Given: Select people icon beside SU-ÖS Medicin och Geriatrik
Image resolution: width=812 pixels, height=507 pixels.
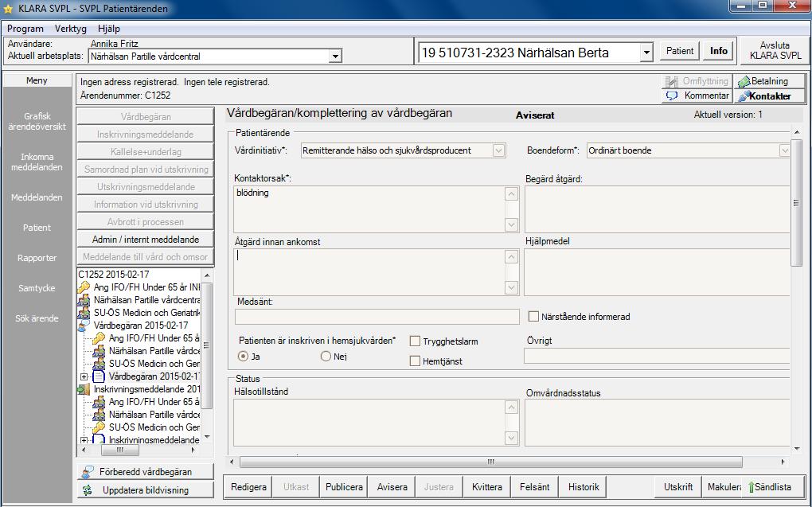Looking at the screenshot, I should coord(84,313).
